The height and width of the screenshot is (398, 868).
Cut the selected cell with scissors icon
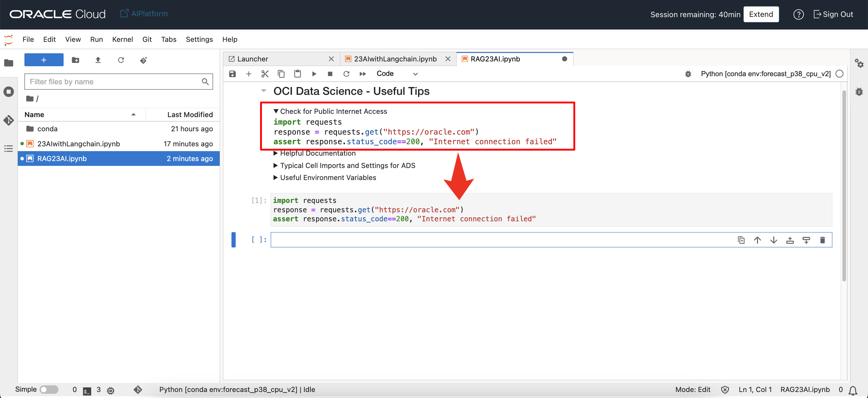(265, 74)
